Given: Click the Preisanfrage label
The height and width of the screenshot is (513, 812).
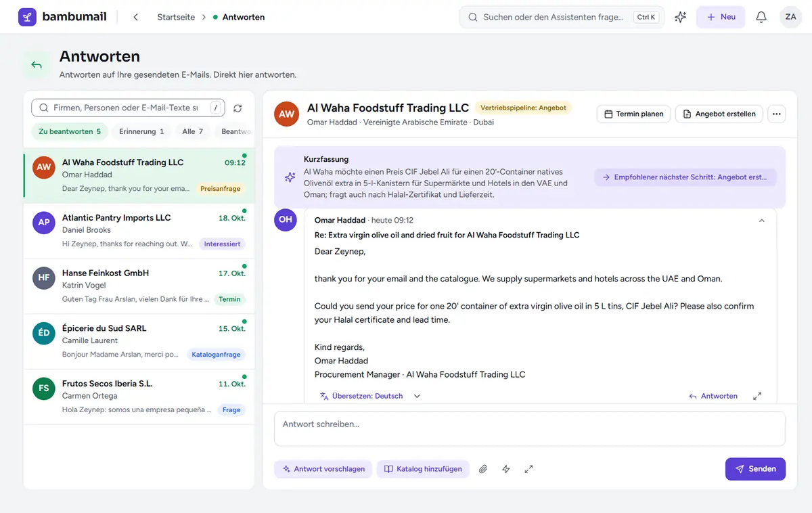Looking at the screenshot, I should pos(221,189).
